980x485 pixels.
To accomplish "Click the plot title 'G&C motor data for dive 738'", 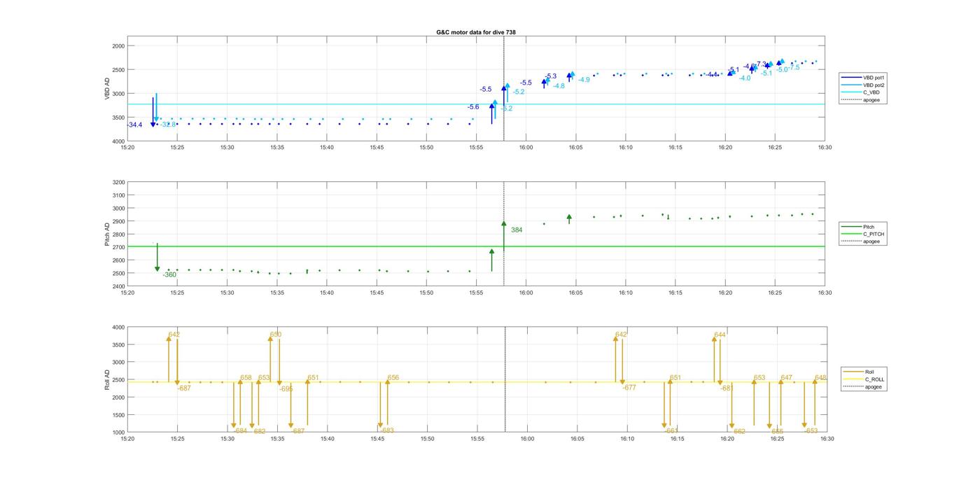I will 476,32.
